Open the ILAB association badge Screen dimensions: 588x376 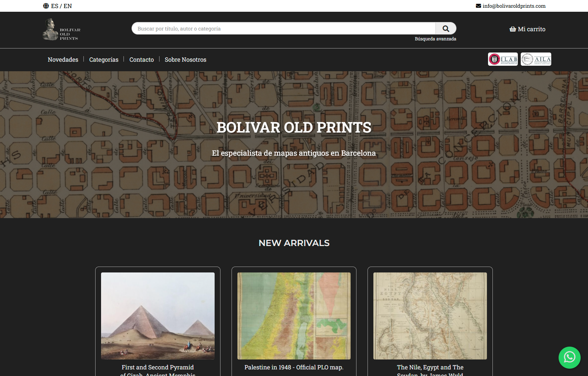(x=503, y=59)
